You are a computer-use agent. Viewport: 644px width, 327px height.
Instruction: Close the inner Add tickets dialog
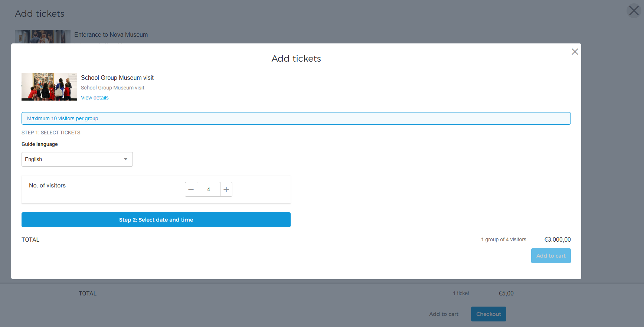click(x=575, y=52)
